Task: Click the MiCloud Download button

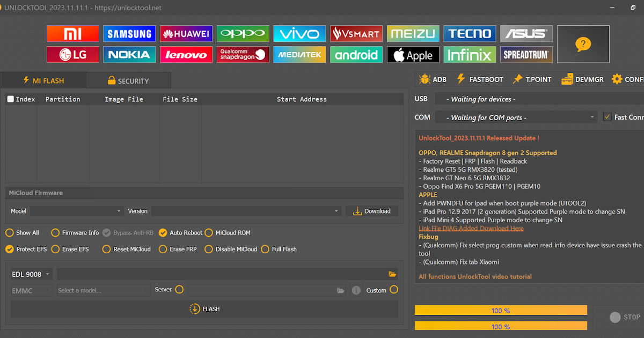Action: coord(372,211)
